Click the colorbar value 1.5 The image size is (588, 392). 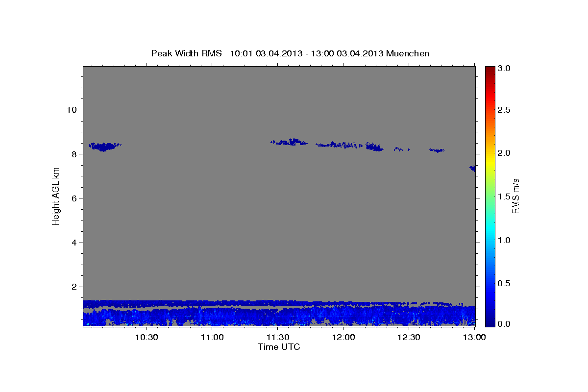[x=505, y=196]
